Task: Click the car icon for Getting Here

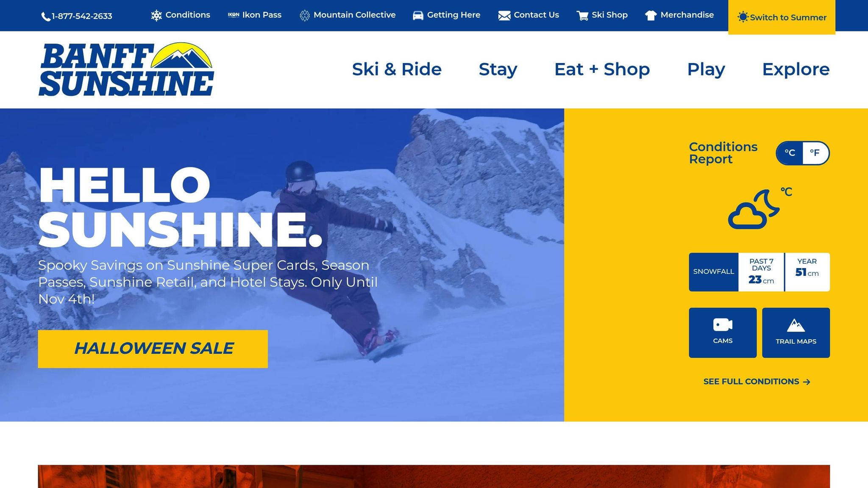Action: tap(418, 15)
